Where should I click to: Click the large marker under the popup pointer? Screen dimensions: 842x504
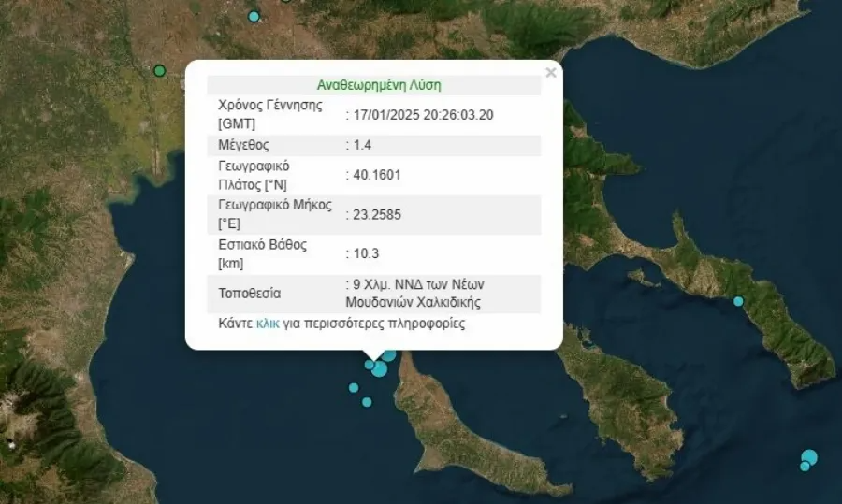pyautogui.click(x=380, y=368)
